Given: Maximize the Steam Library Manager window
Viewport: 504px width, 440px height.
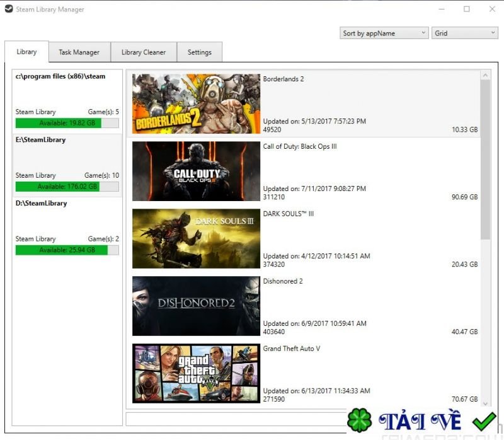Looking at the screenshot, I should (467, 9).
